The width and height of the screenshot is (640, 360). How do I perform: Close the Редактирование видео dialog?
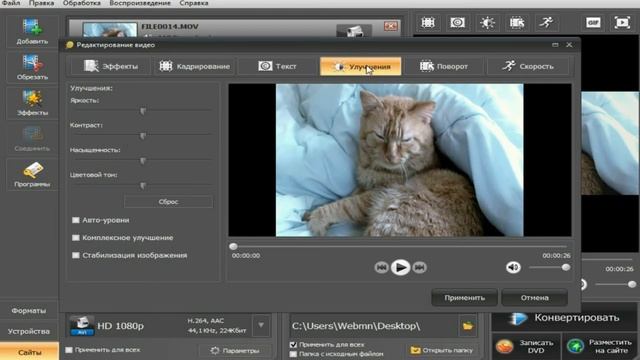569,44
